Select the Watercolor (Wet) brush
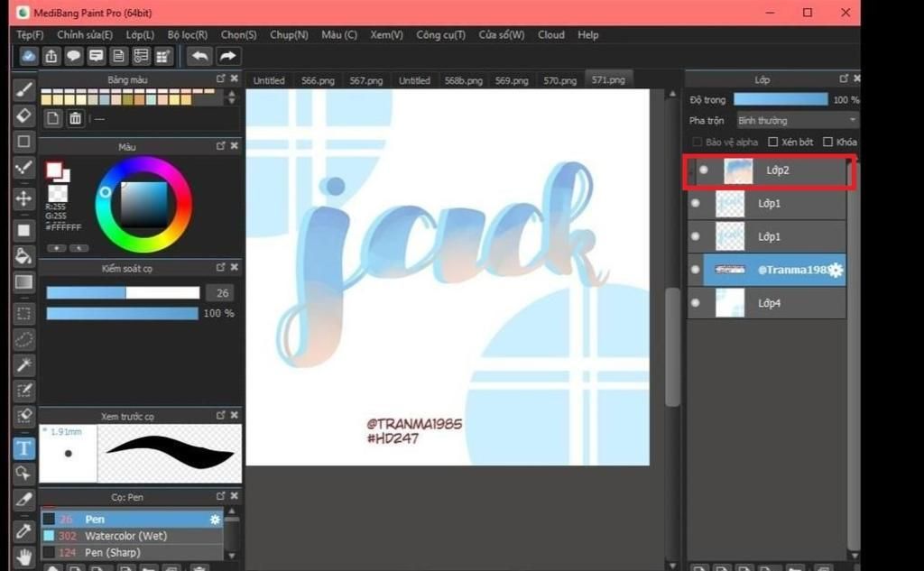 126,536
